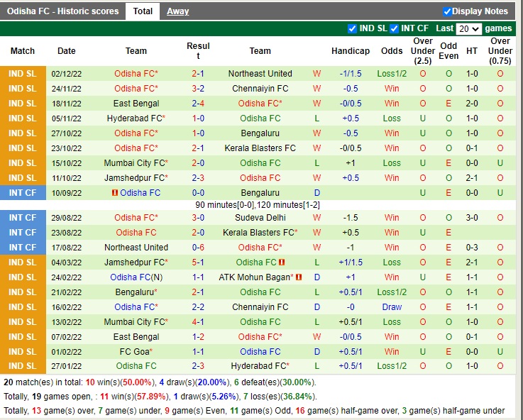Switch to the Away tab
The width and height of the screenshot is (523, 420).
[177, 11]
